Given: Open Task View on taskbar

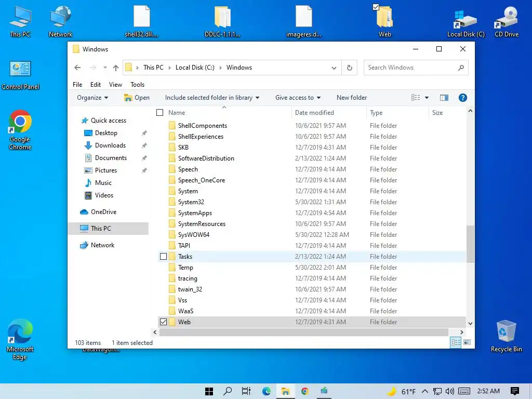Looking at the screenshot, I should pyautogui.click(x=246, y=391).
